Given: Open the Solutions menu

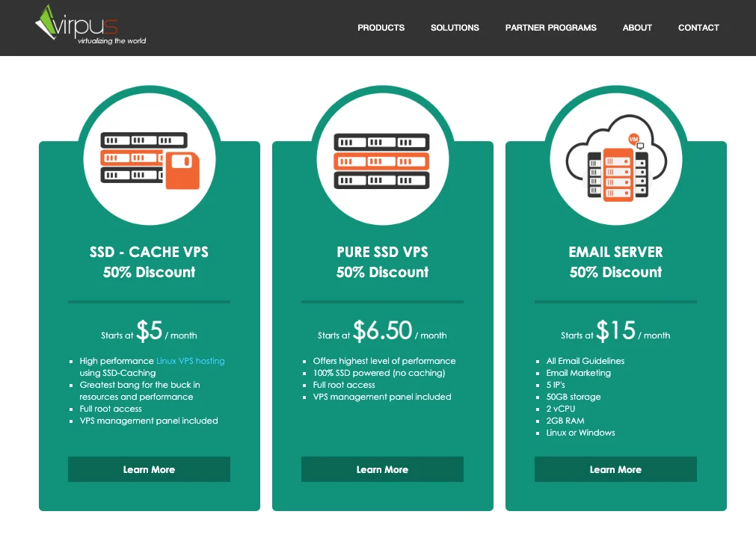Looking at the screenshot, I should pos(455,28).
